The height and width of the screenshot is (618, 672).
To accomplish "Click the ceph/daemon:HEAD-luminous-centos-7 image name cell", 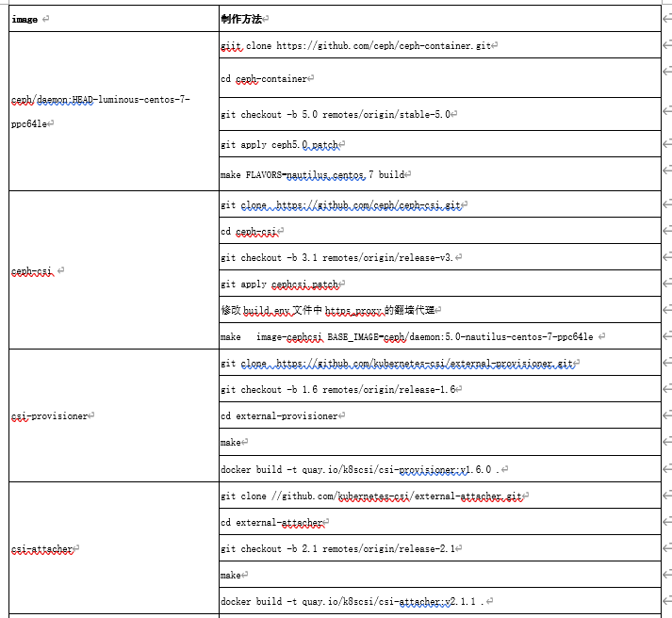I will (114, 111).
